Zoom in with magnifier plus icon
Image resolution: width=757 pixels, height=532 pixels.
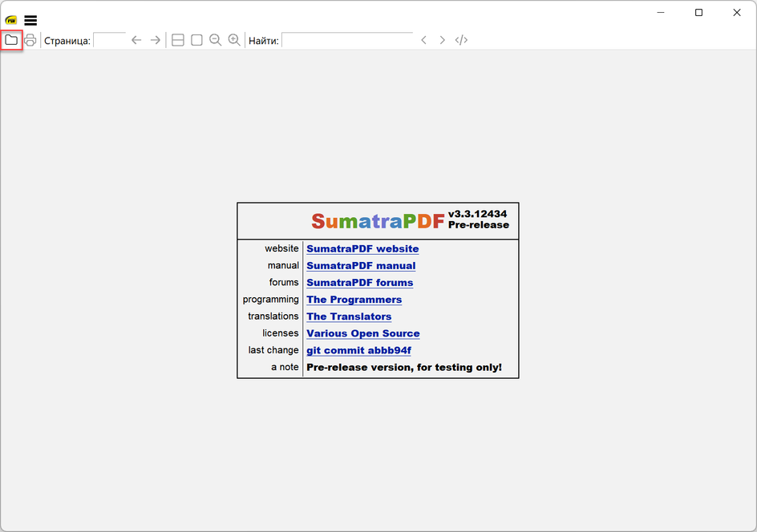click(x=234, y=40)
